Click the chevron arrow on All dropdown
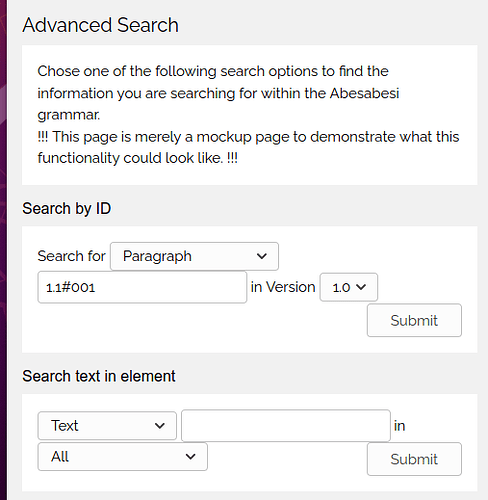 point(190,456)
